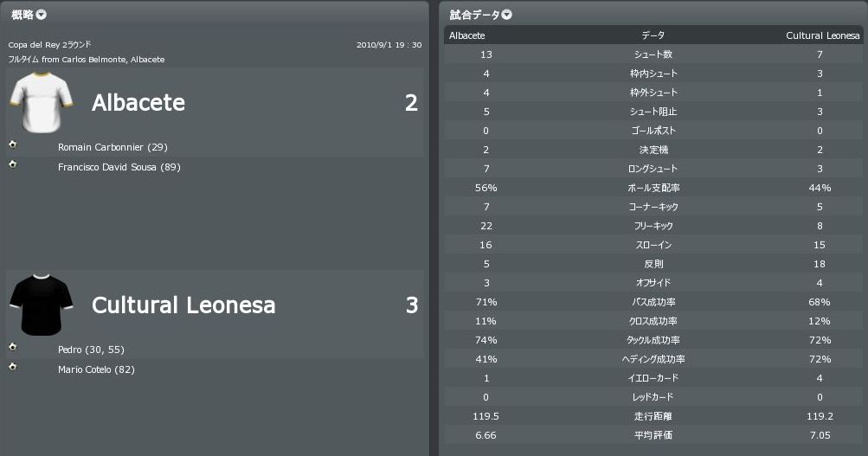Open the 概略 panel dropdown arrow
This screenshot has width=868, height=456.
(x=42, y=15)
